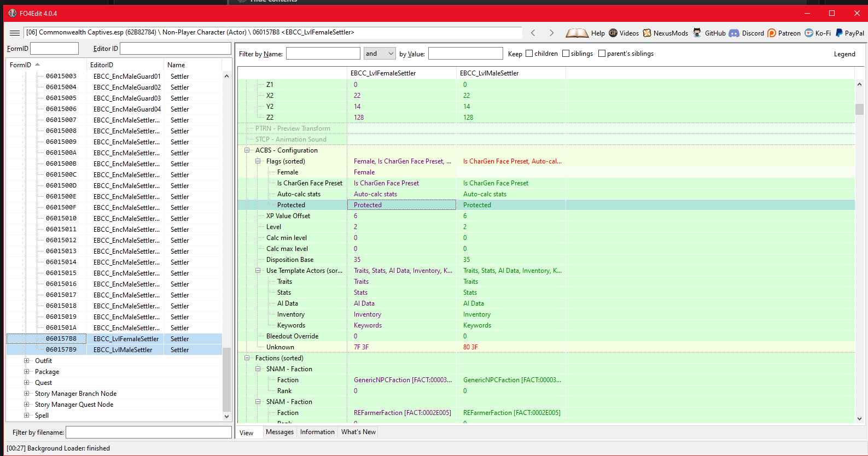Open the NexusMods icon

(x=647, y=33)
